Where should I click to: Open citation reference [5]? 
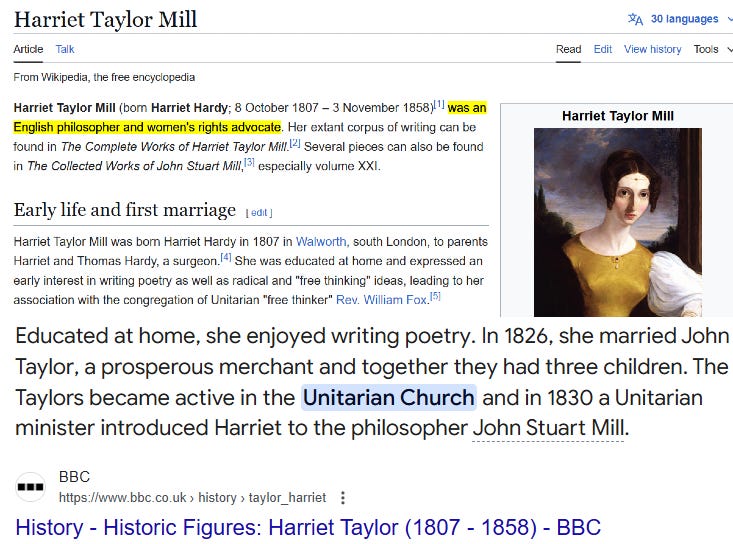(435, 296)
